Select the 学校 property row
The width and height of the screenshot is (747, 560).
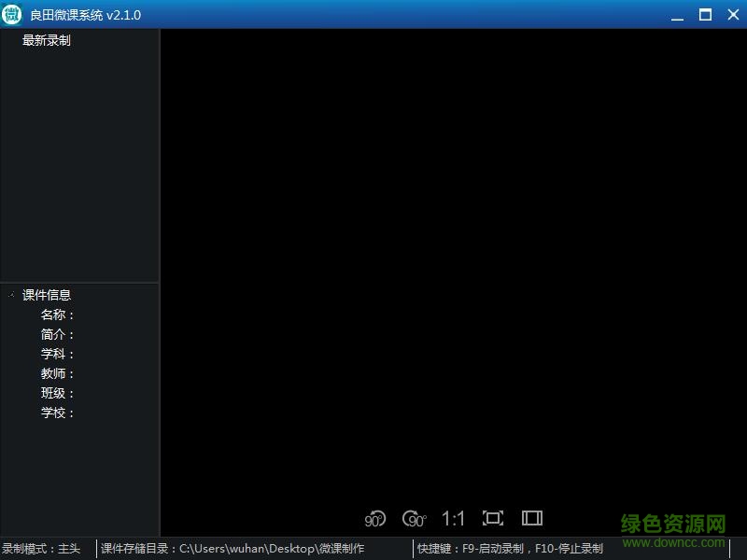(x=58, y=413)
